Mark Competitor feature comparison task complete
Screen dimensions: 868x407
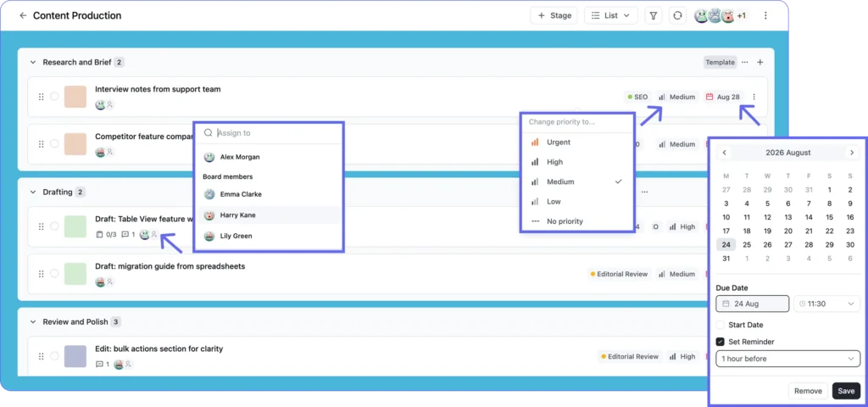click(54, 144)
